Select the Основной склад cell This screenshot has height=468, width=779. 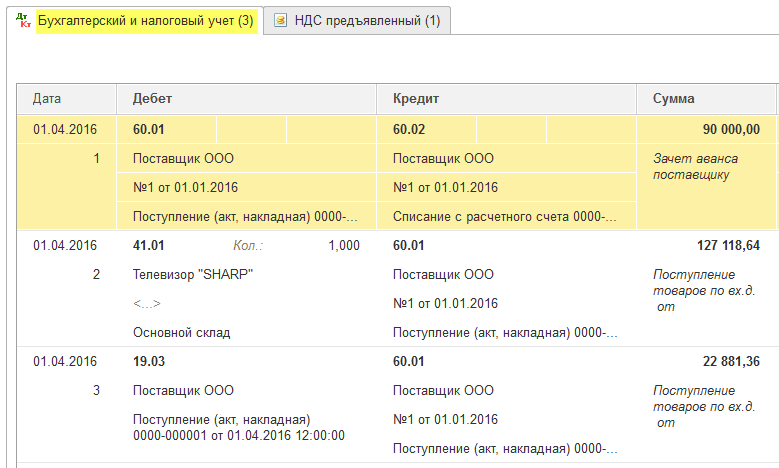click(x=181, y=333)
